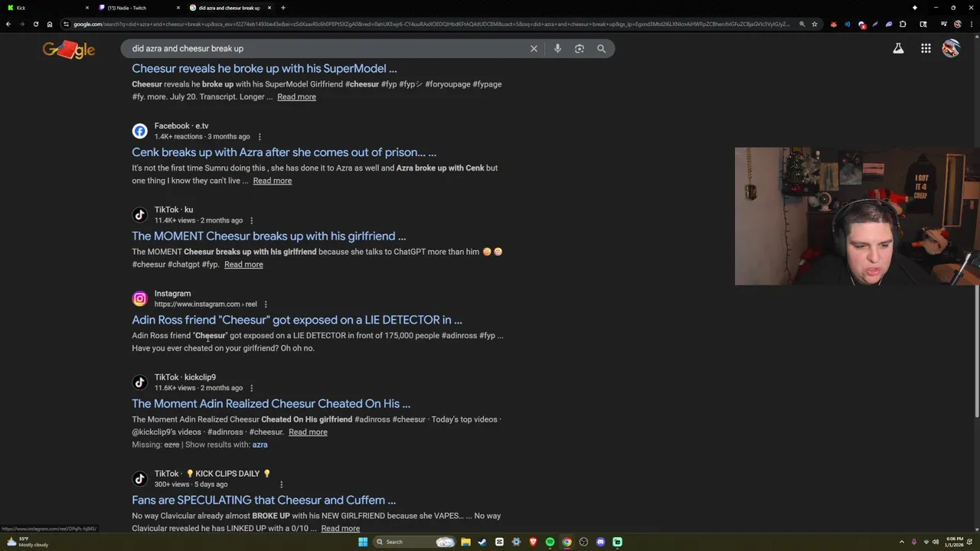The image size is (980, 551).
Task: Open 'Fans are SPECULATING that Cheesur and Cuffem' result
Action: click(264, 500)
